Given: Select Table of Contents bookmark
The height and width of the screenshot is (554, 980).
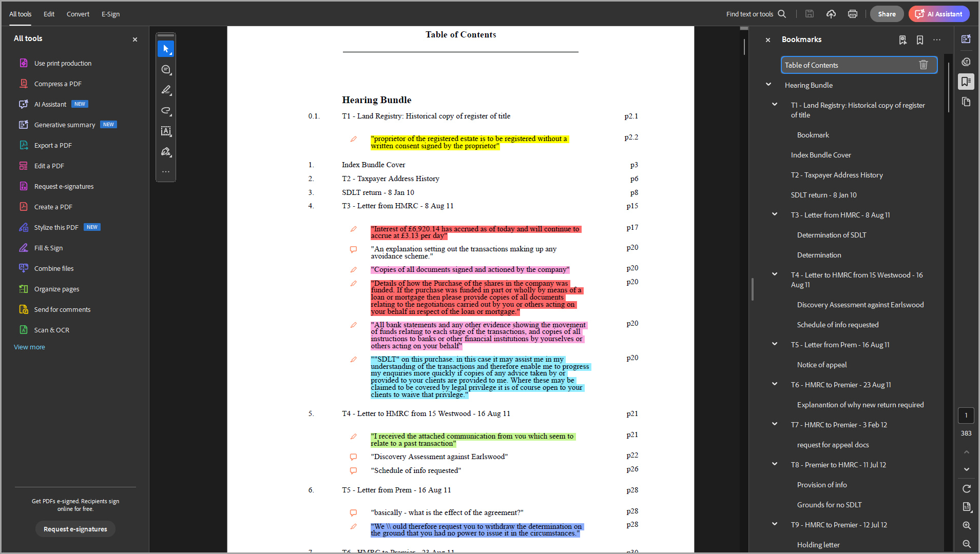Looking at the screenshot, I should [859, 65].
